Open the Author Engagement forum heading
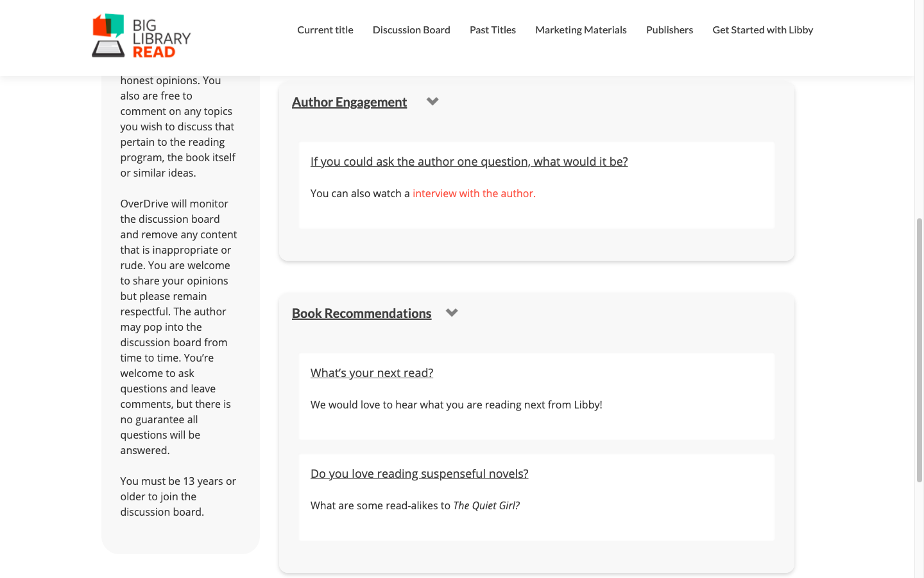 point(349,102)
